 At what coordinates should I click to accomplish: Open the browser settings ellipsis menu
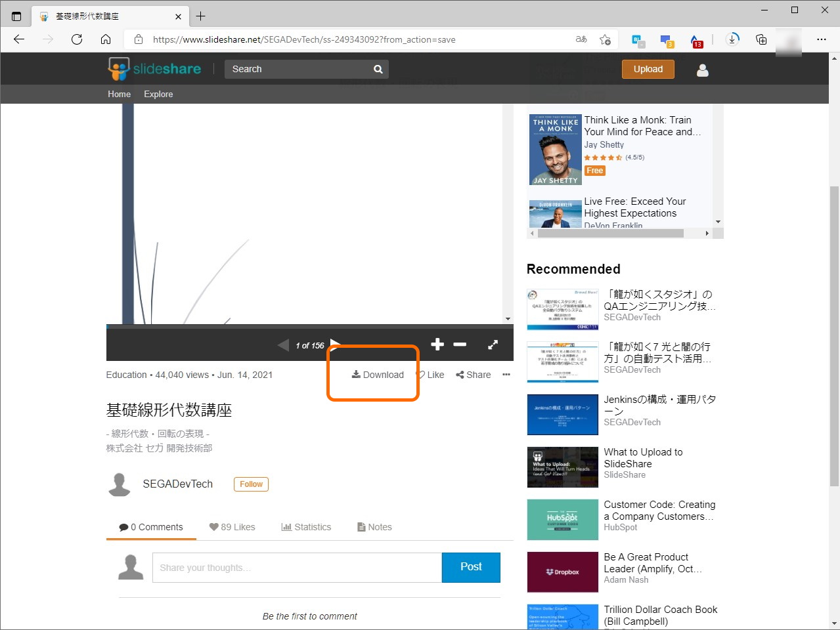[x=822, y=39]
